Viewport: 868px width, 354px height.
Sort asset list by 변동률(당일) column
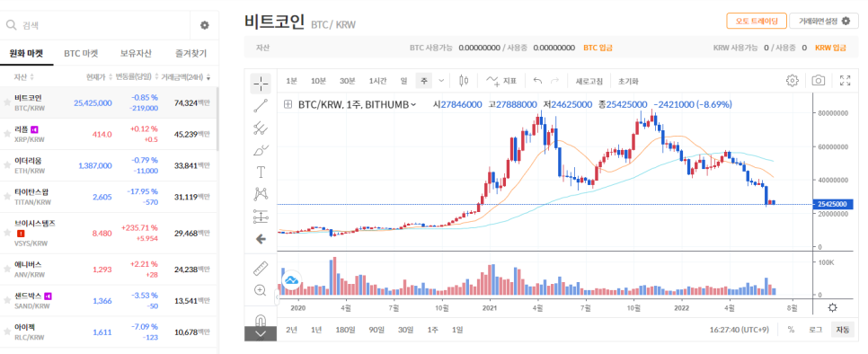(137, 77)
